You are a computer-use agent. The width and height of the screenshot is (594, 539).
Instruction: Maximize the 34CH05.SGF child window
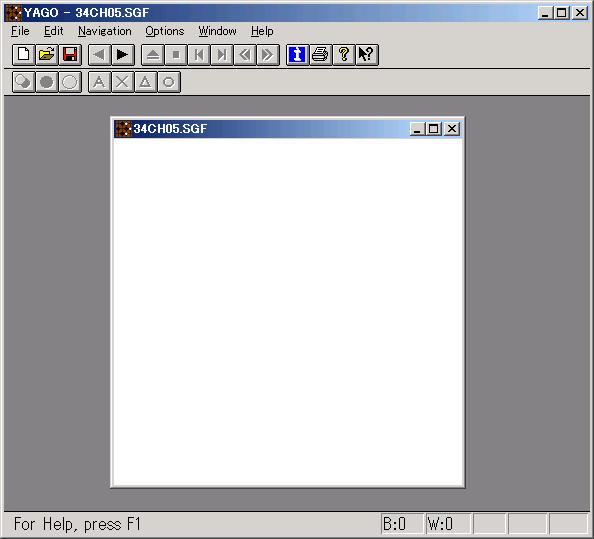434,129
